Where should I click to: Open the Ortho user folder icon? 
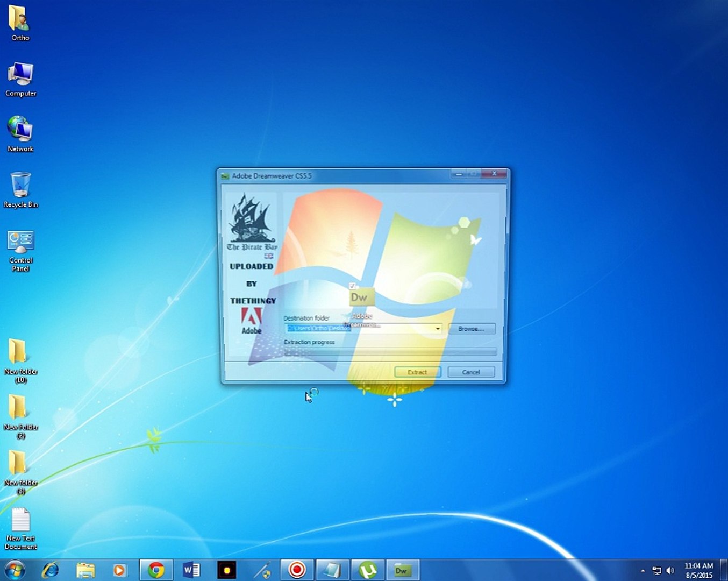(20, 23)
